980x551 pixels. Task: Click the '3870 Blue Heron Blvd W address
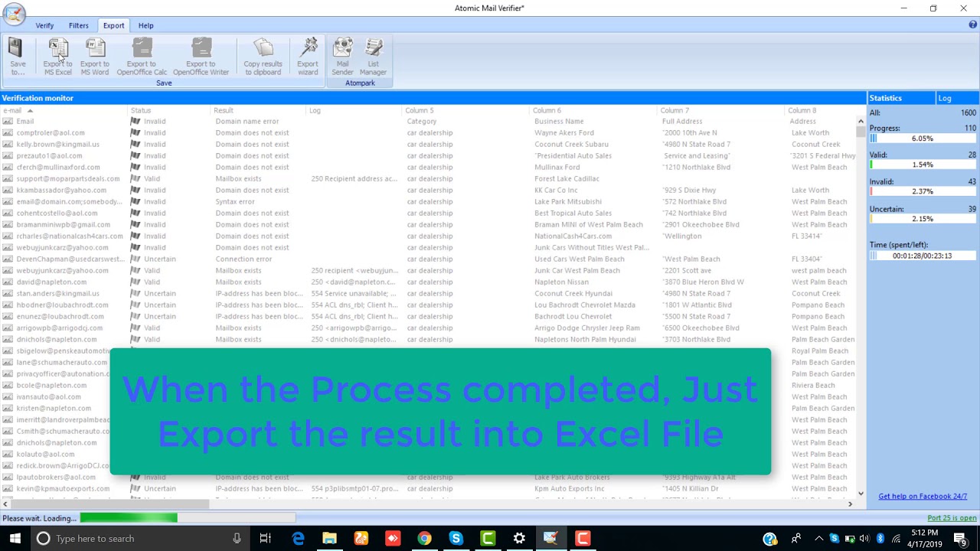pos(703,282)
